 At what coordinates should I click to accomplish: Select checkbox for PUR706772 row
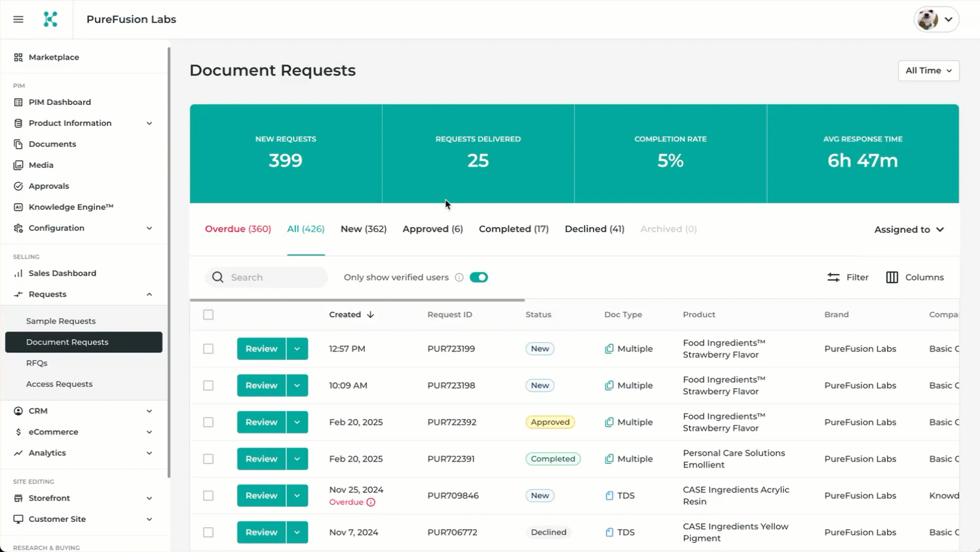[x=208, y=532]
